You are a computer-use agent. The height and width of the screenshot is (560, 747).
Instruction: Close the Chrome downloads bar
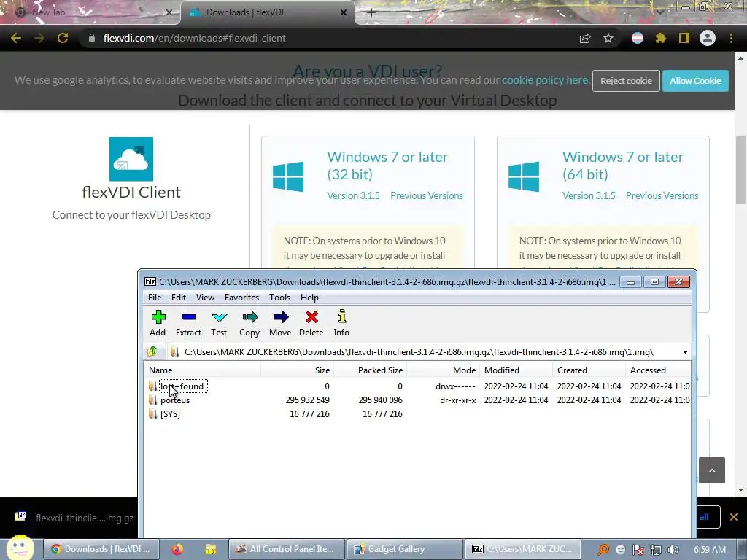734,517
